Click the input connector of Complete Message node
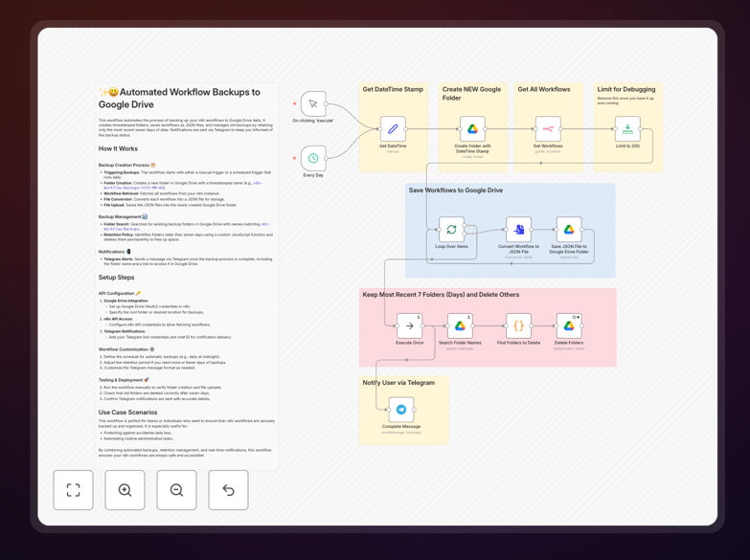 [x=388, y=410]
